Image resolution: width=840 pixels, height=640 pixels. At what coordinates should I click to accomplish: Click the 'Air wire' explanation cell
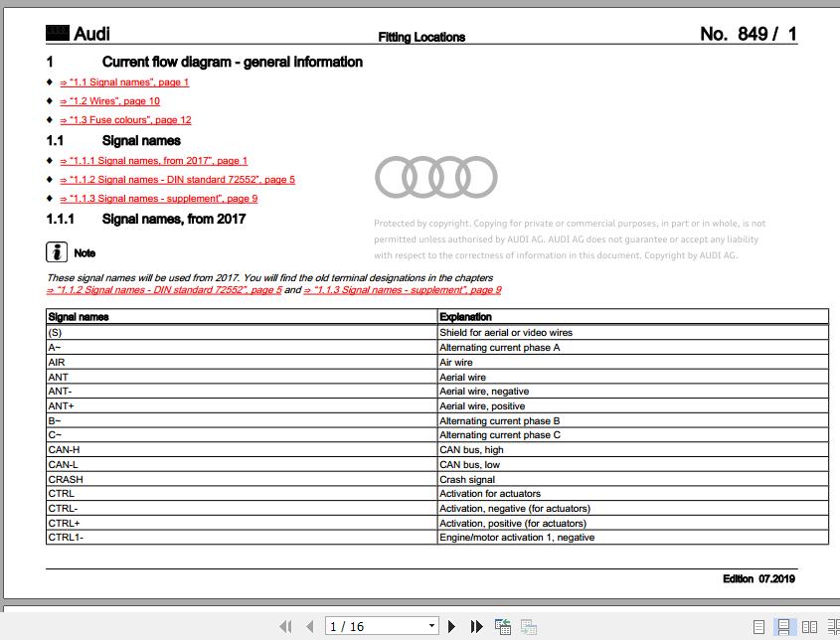click(x=633, y=362)
